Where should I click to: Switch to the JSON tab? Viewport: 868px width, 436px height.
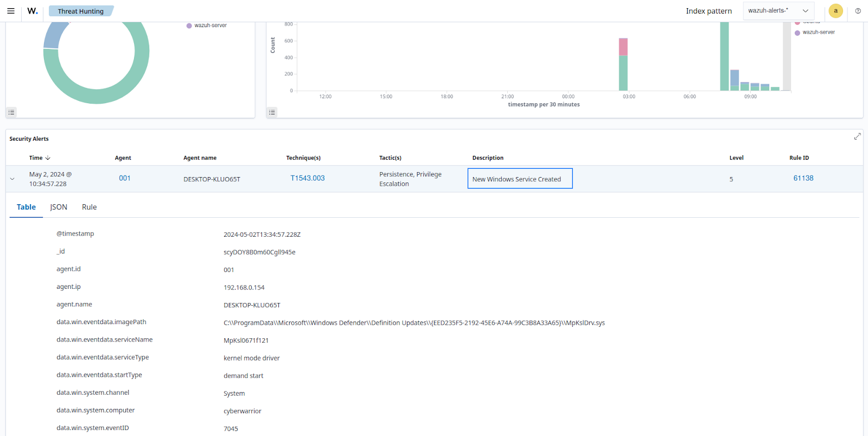(x=59, y=207)
